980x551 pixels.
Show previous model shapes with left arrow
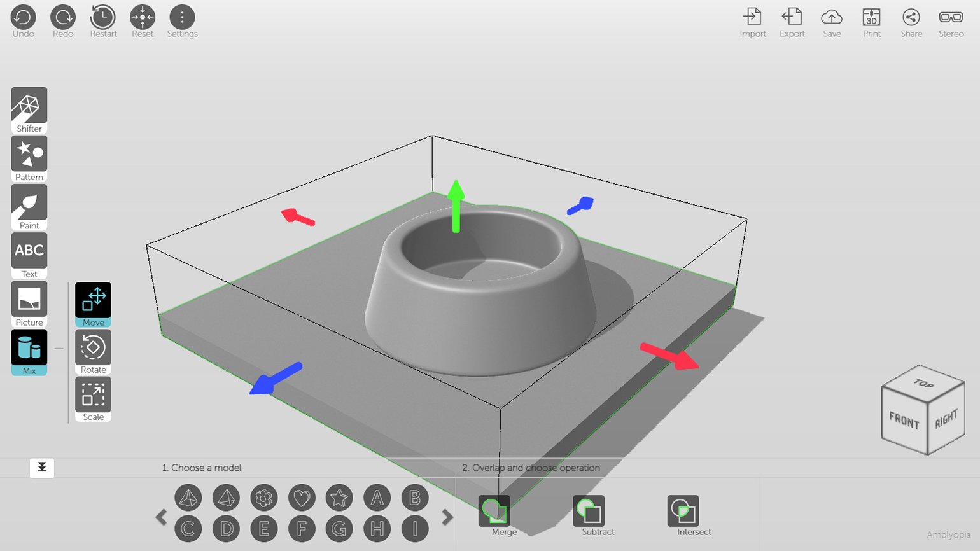click(162, 517)
